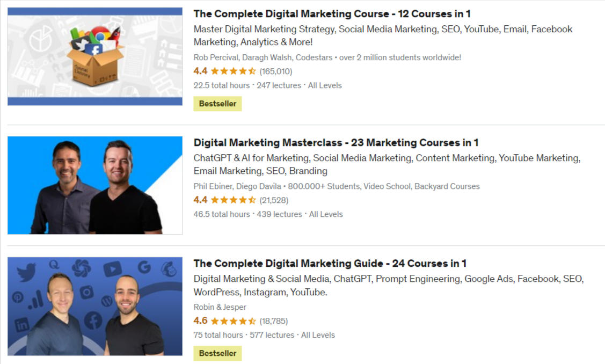Click the Robin & Jesper course thumbnail
The width and height of the screenshot is (605, 364).
coord(95,307)
